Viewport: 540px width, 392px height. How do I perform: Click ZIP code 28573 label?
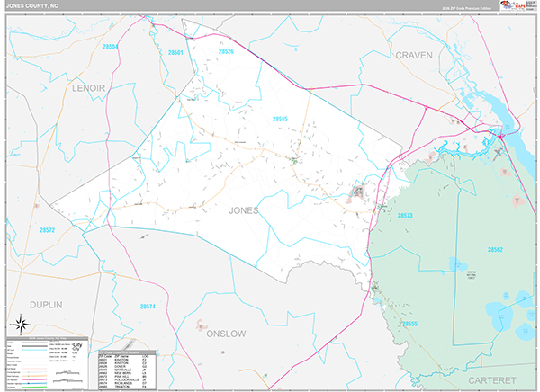tap(404, 216)
